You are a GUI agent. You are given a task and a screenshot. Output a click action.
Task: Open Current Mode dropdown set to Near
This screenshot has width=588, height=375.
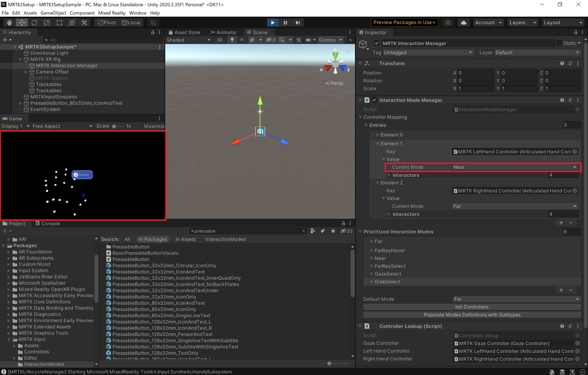pyautogui.click(x=515, y=167)
